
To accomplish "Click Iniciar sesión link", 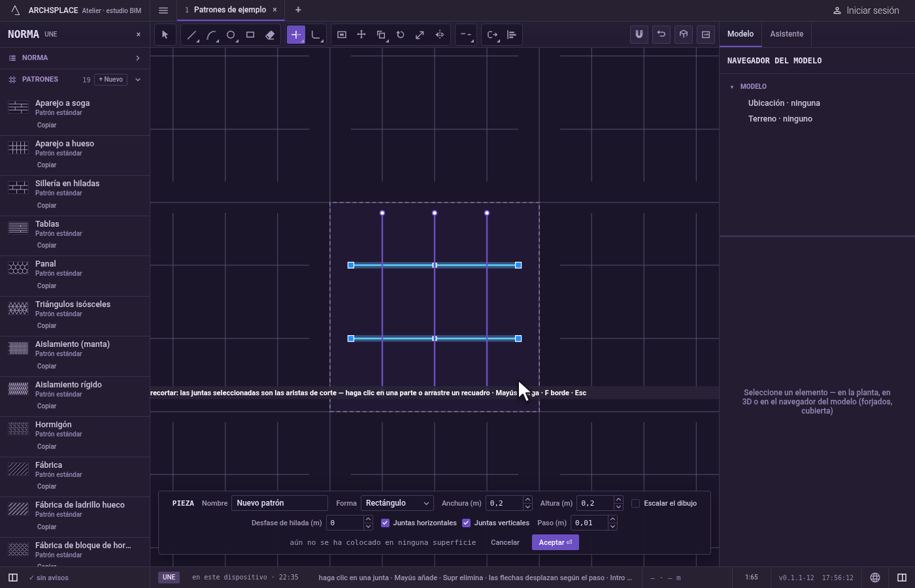I will tap(866, 10).
